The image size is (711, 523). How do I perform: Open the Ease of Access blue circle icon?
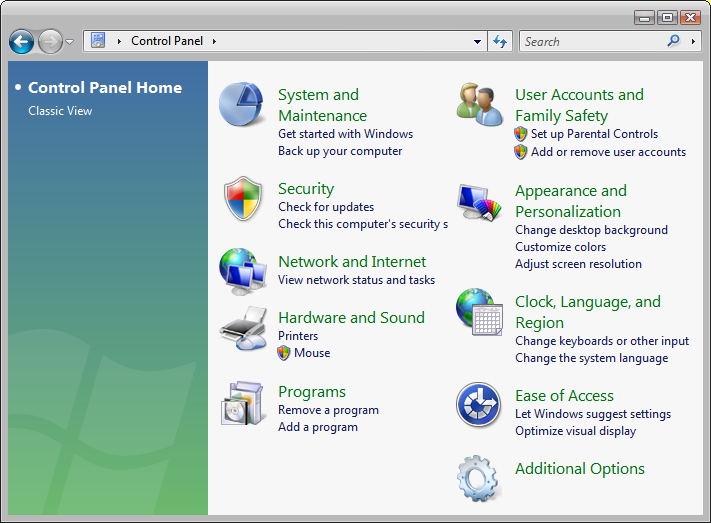pos(478,405)
